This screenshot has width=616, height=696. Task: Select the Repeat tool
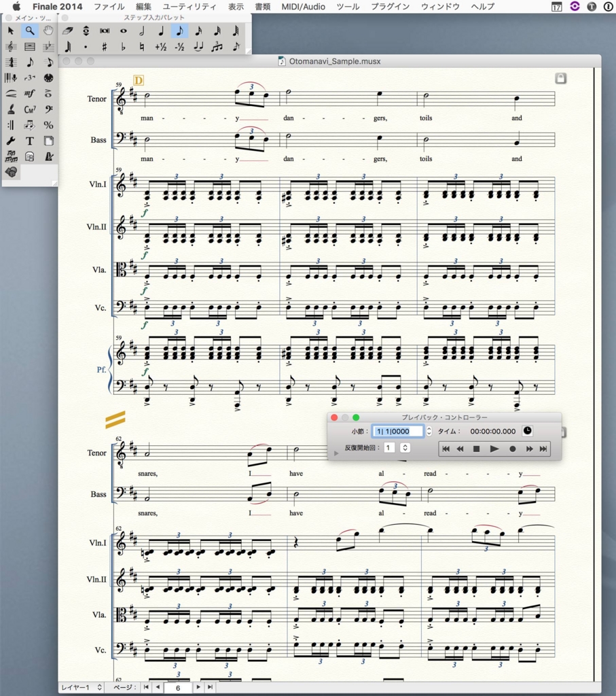[11, 125]
